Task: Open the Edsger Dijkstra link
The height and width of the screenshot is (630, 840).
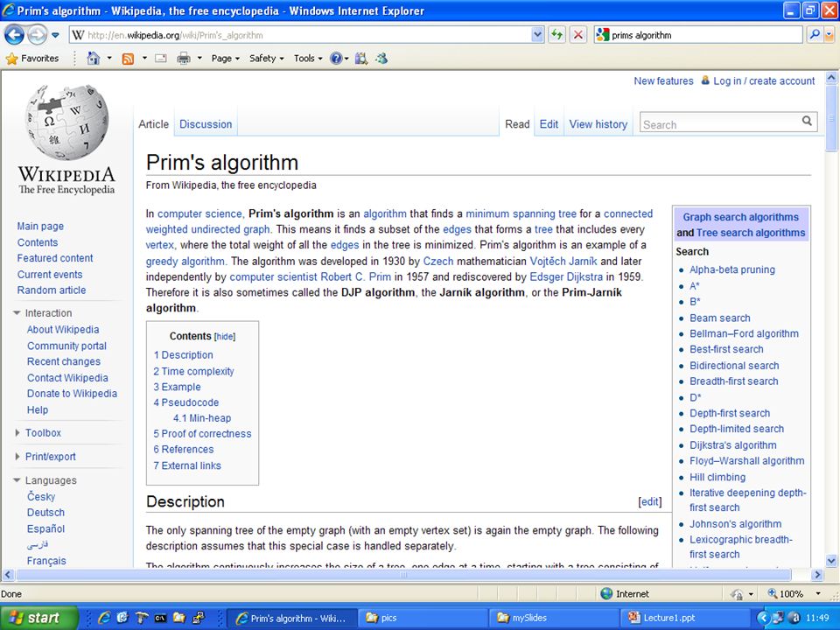Action: 566,277
